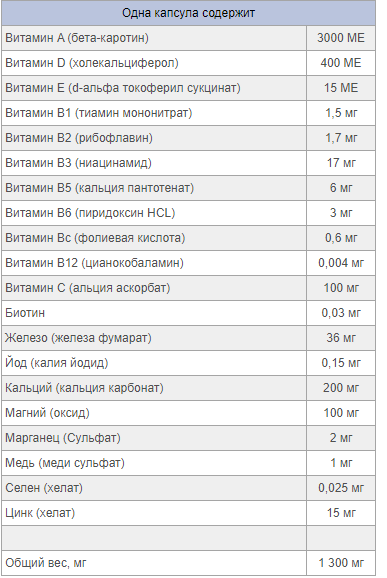387x578 pixels.
Task: Select the 1 300 мг total weight value
Action: point(341,563)
